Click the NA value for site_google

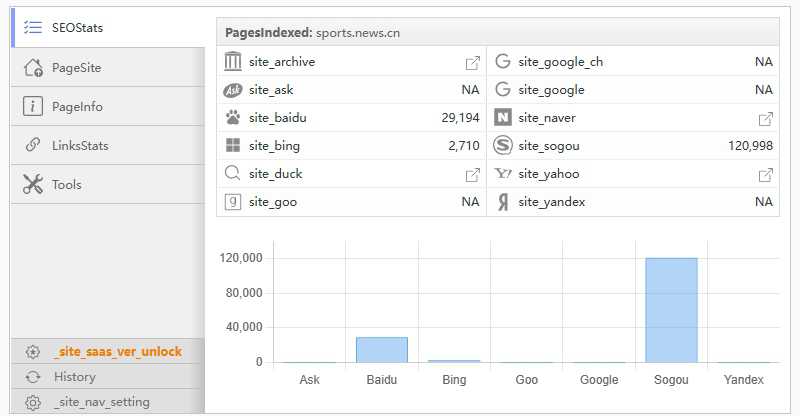pyautogui.click(x=764, y=90)
